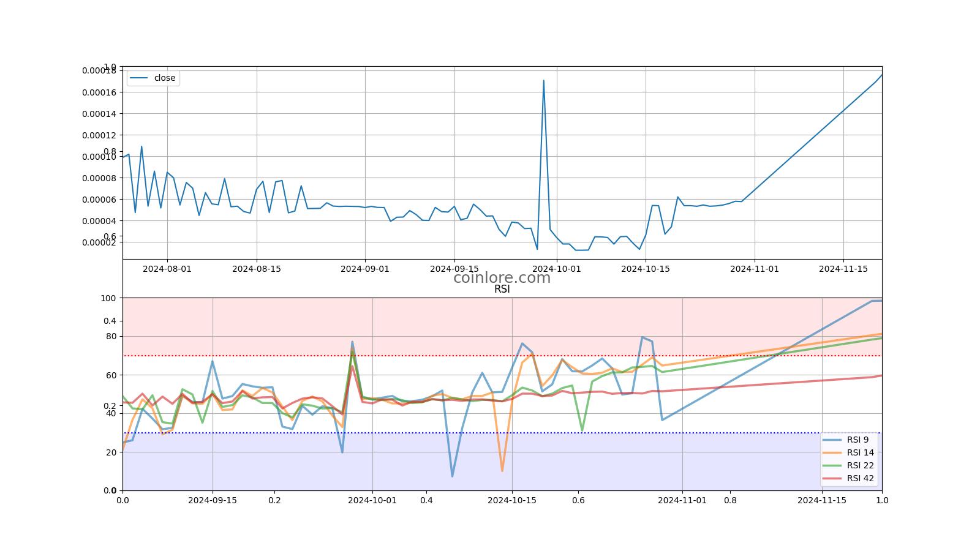Click the price spike peak near 2024-10-01
Image resolution: width=980 pixels, height=551 pixels.
click(x=543, y=81)
